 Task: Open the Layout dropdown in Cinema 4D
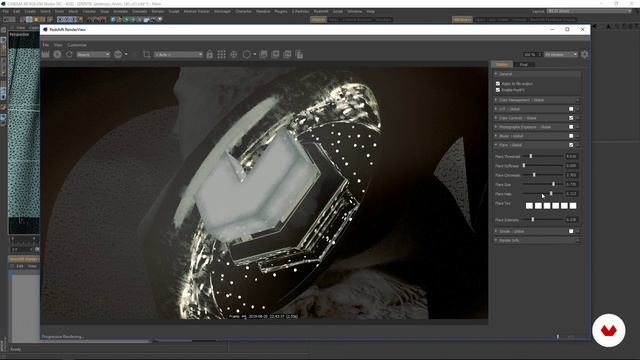coord(589,11)
